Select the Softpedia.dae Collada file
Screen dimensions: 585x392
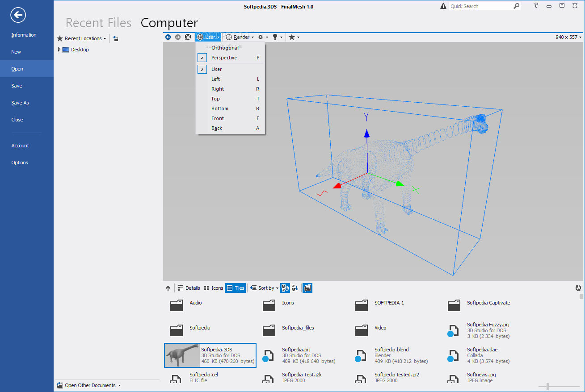pyautogui.click(x=488, y=355)
